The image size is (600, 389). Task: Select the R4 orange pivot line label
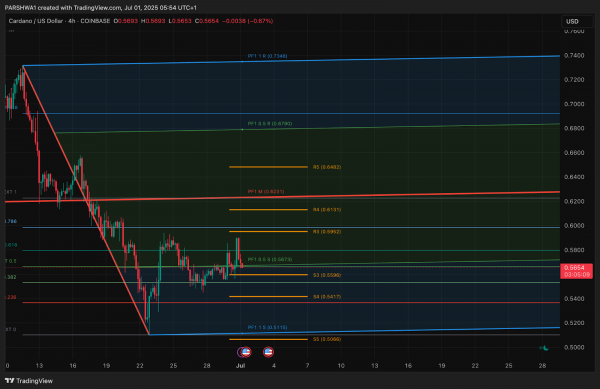click(x=327, y=210)
